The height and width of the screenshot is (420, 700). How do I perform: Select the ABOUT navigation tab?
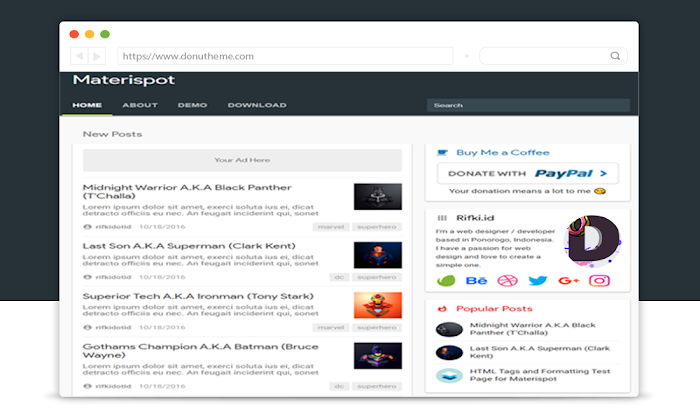coord(140,105)
